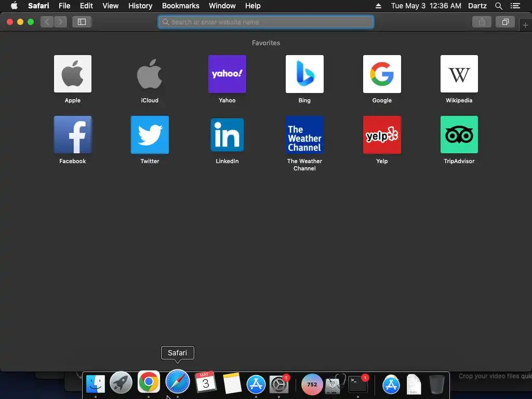Click the Safari compass icon in Dock

click(x=178, y=382)
